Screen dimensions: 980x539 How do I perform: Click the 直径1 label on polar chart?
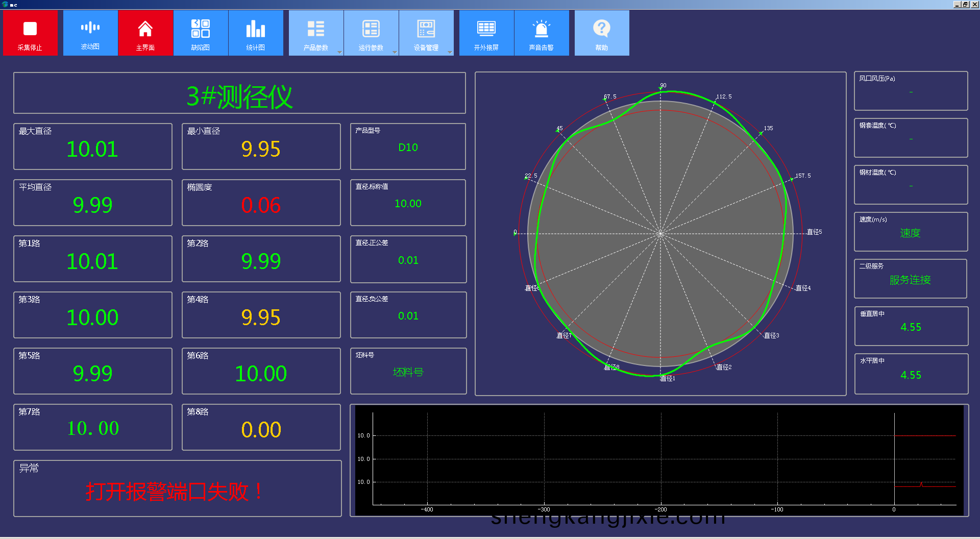tap(668, 378)
